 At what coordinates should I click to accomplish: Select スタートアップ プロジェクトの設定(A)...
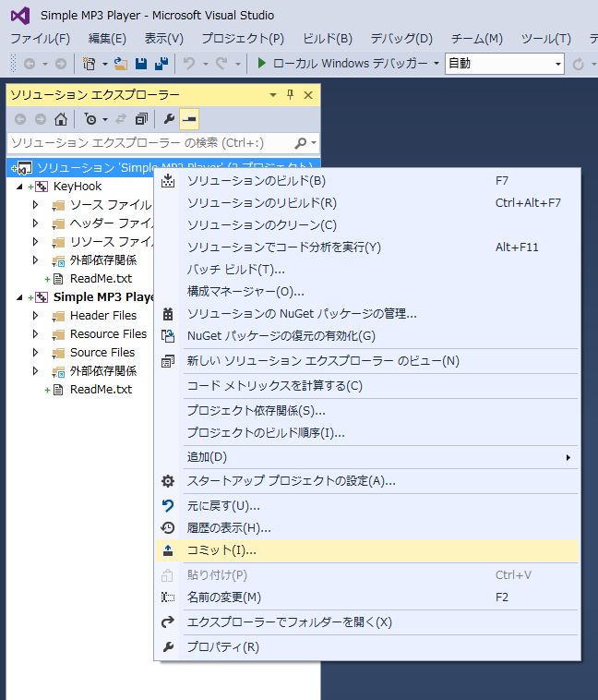tap(367, 481)
